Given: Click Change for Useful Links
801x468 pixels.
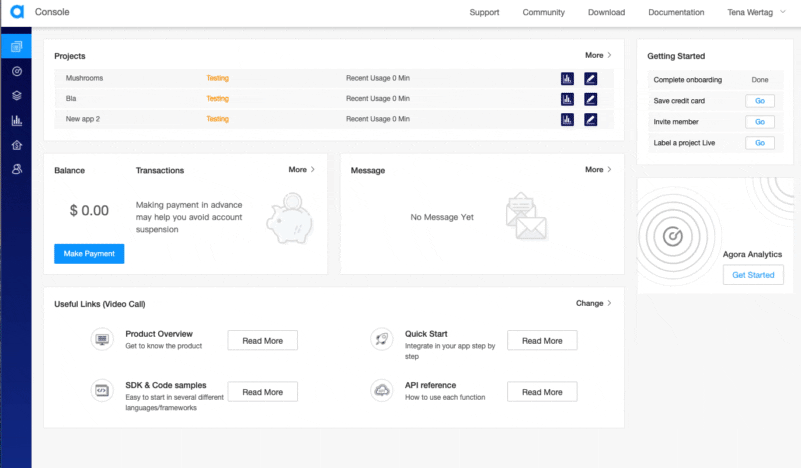Looking at the screenshot, I should click(593, 303).
